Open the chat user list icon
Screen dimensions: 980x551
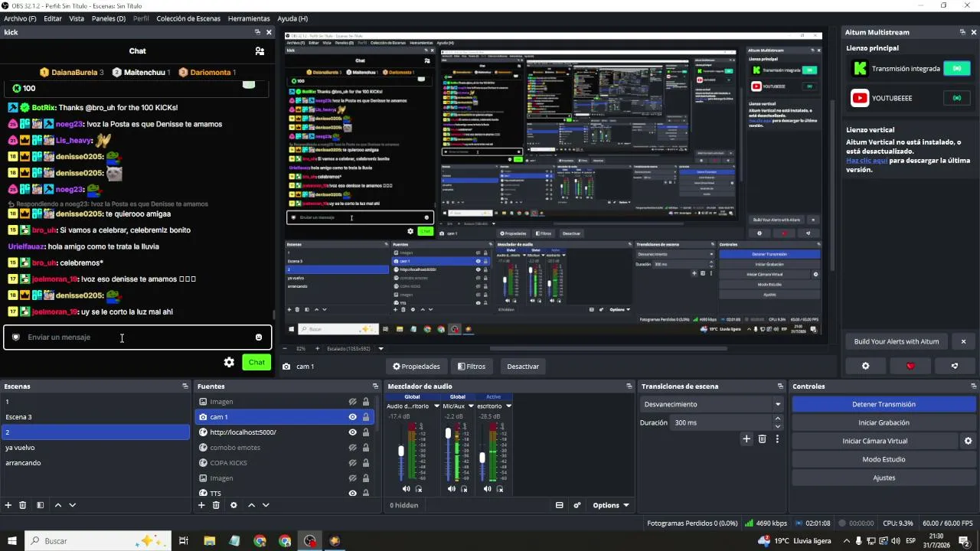[x=260, y=51]
